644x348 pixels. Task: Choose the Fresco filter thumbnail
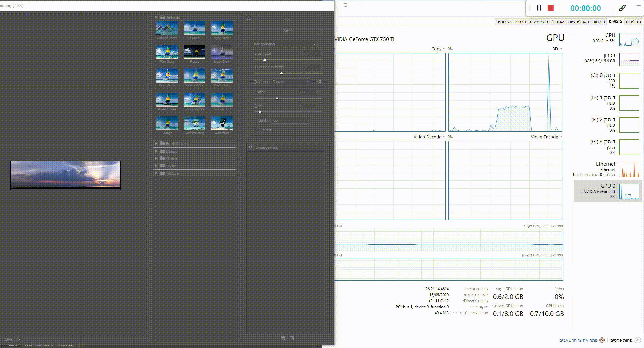pyautogui.click(x=194, y=52)
